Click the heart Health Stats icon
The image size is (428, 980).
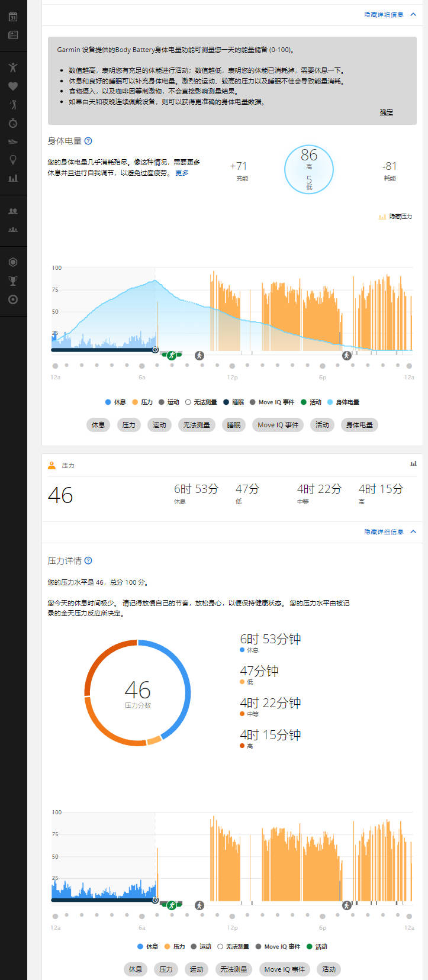13,86
